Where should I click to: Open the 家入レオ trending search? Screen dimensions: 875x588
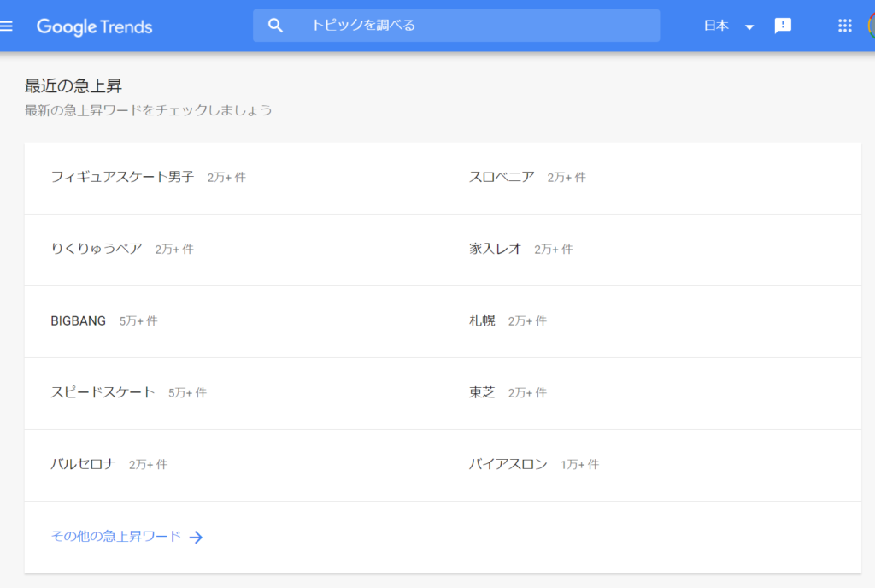495,249
